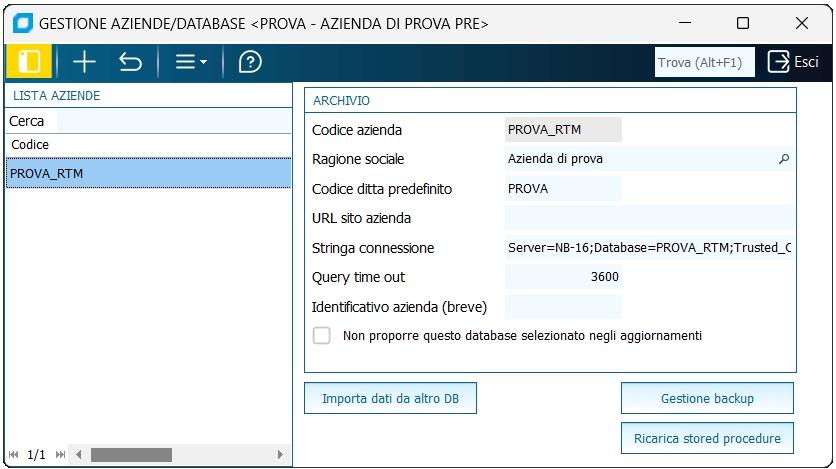Click the Stringa connessione field

tap(649, 247)
